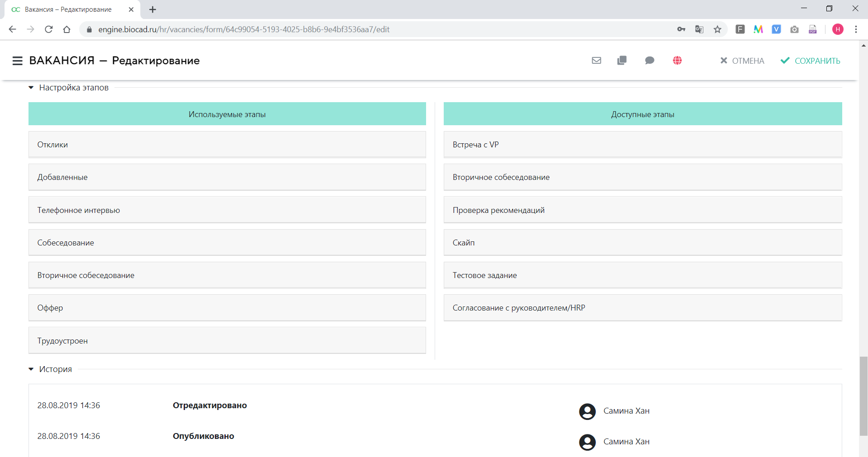
Task: Click the vertical page scrollbar thumb
Action: tap(863, 396)
